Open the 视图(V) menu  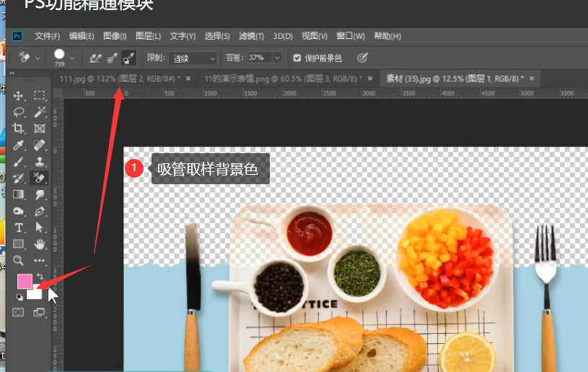tap(315, 36)
